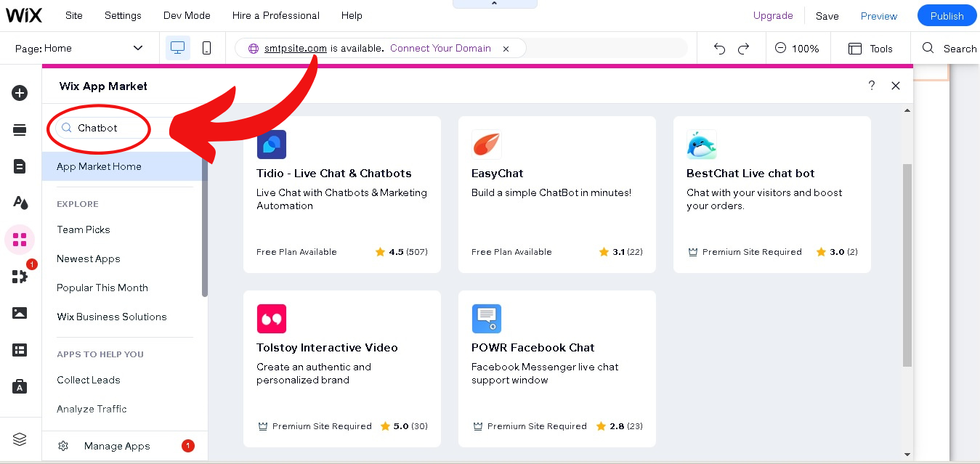
Task: Open the editor Search
Action: pyautogui.click(x=949, y=49)
